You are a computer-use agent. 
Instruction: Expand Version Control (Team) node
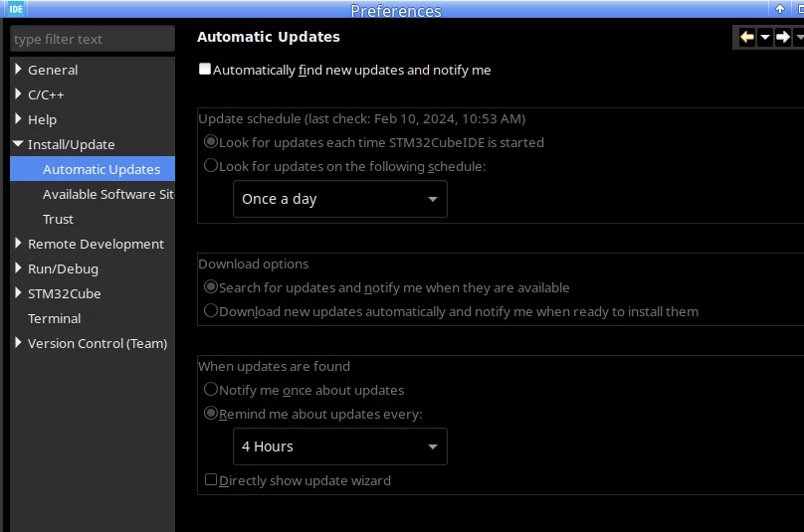[x=18, y=342]
